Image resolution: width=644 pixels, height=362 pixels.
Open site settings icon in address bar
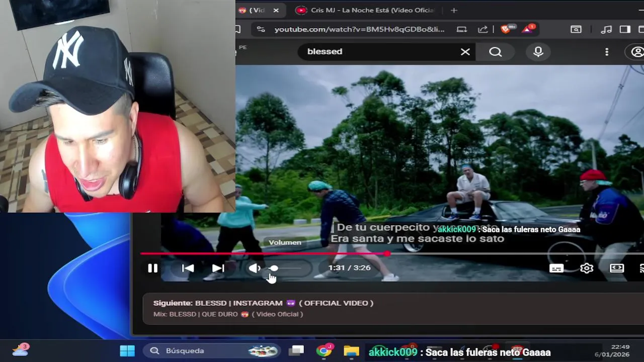coord(261,29)
